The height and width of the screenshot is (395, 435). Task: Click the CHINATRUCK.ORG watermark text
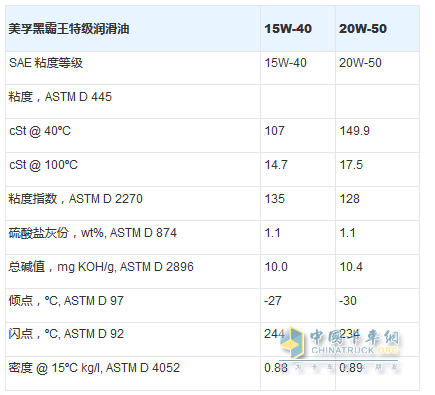355,350
